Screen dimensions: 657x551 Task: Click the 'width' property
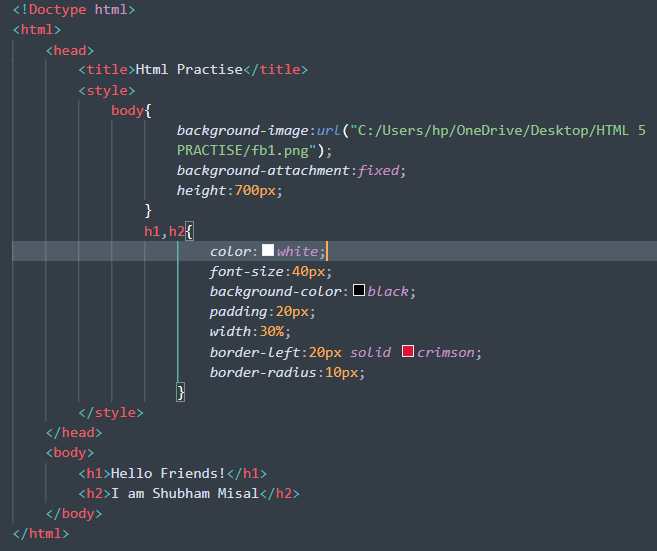(230, 331)
